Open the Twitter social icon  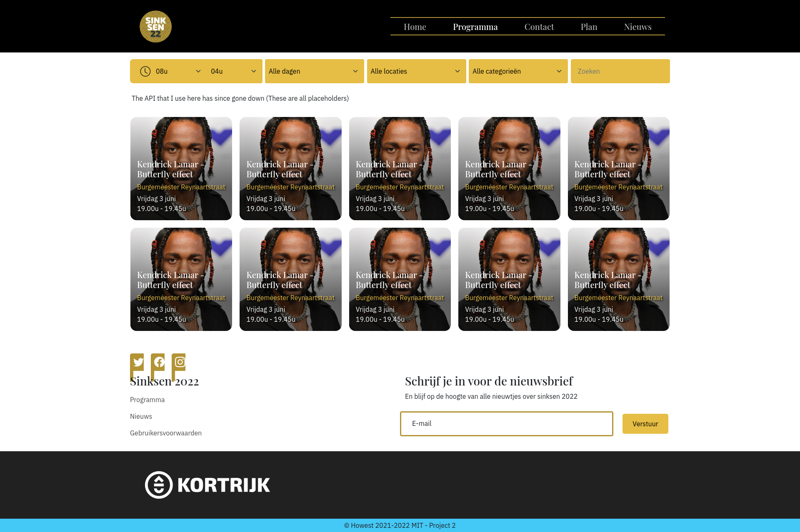click(138, 362)
